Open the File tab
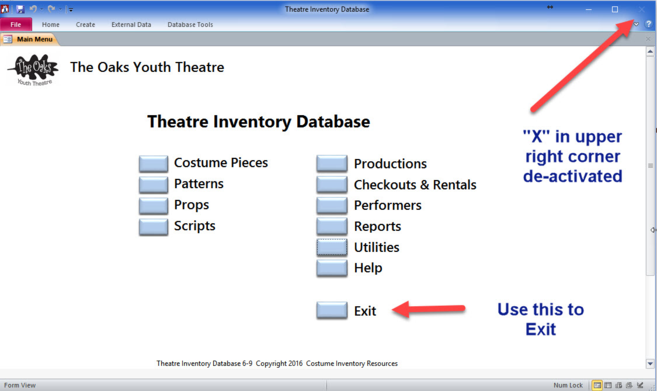 [x=16, y=24]
